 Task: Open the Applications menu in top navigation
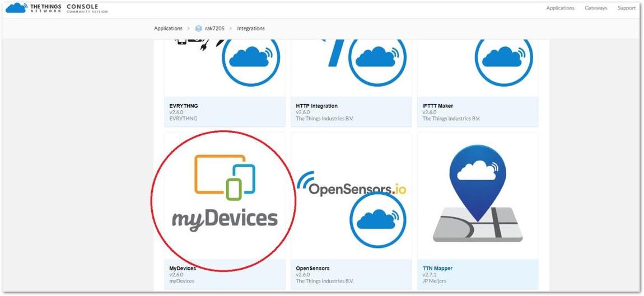(x=560, y=8)
